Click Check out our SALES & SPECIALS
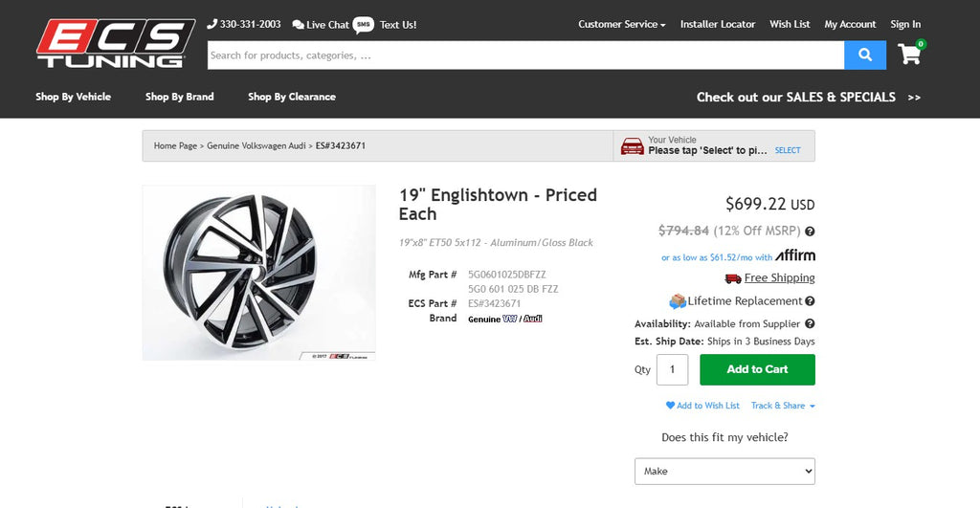980x508 pixels. 796,98
